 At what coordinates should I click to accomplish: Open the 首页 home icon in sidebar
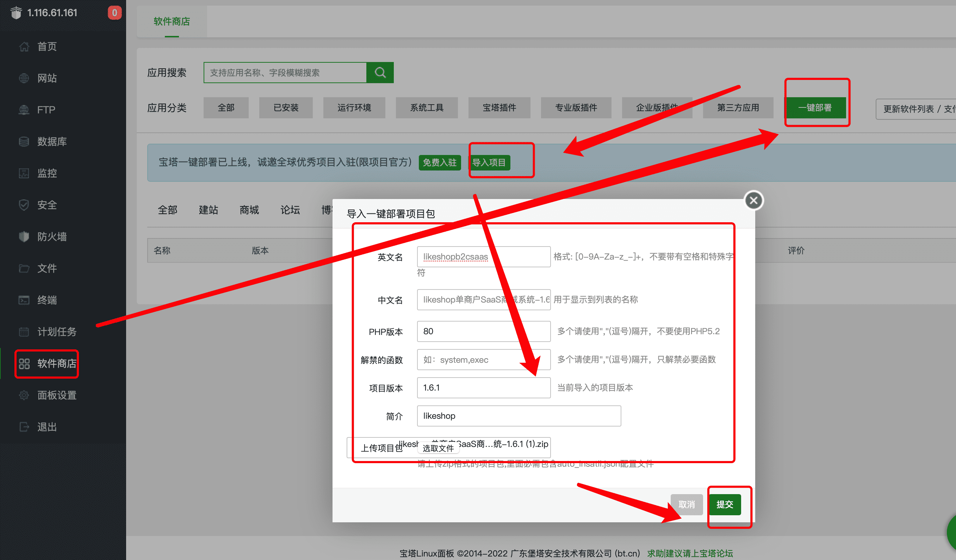pos(24,46)
